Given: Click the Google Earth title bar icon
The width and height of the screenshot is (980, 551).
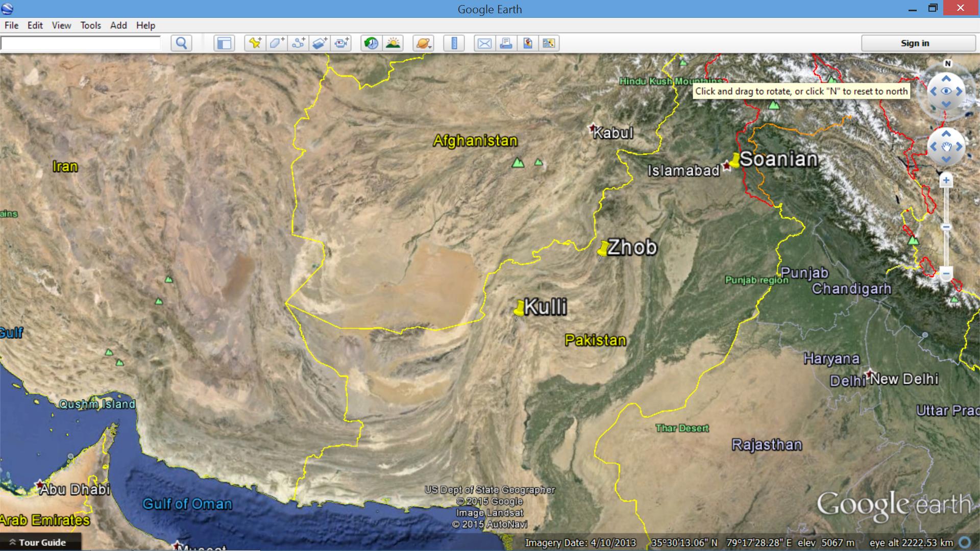Looking at the screenshot, I should pyautogui.click(x=7, y=9).
